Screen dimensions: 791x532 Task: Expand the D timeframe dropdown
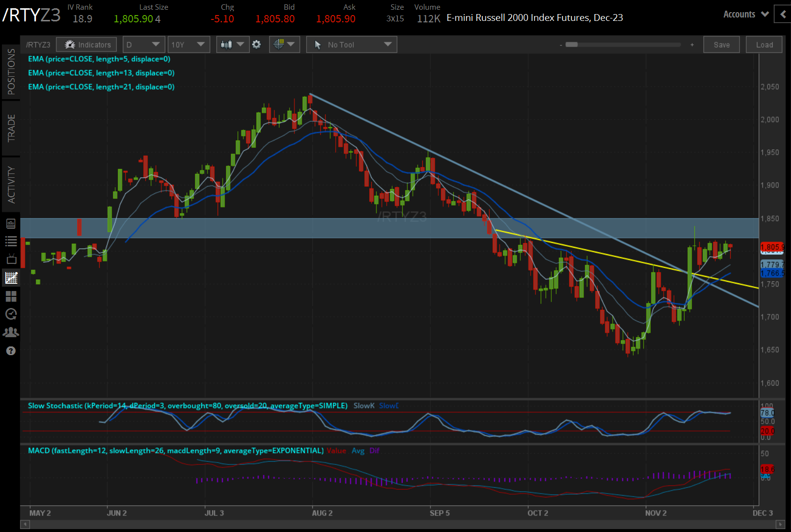point(143,45)
